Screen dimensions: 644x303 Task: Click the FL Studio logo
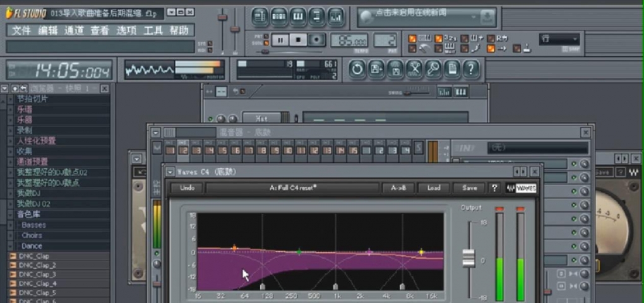click(25, 13)
